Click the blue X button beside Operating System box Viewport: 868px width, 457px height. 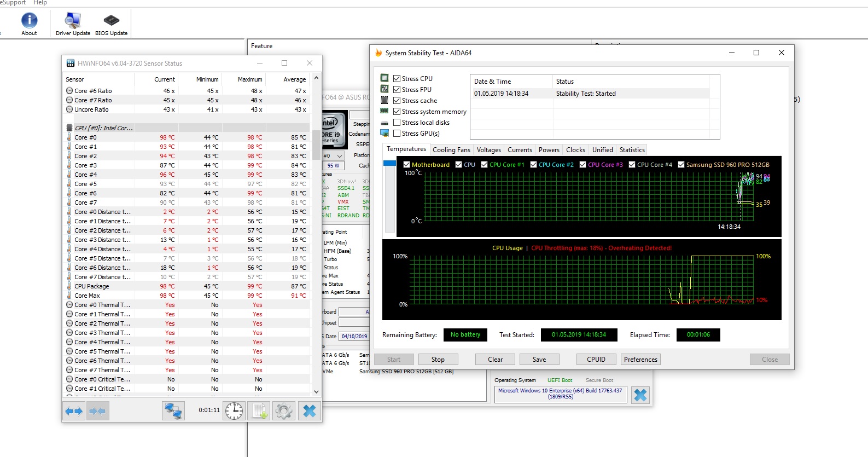pos(640,395)
